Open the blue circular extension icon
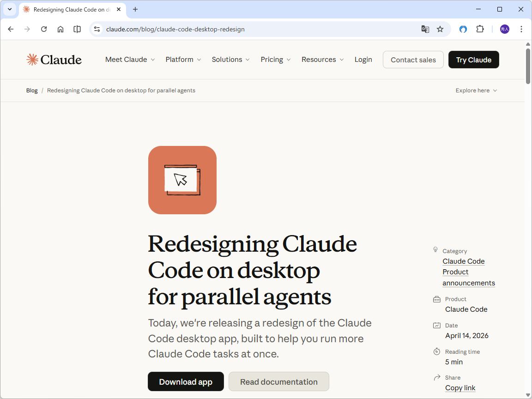This screenshot has width=532, height=399. click(463, 29)
